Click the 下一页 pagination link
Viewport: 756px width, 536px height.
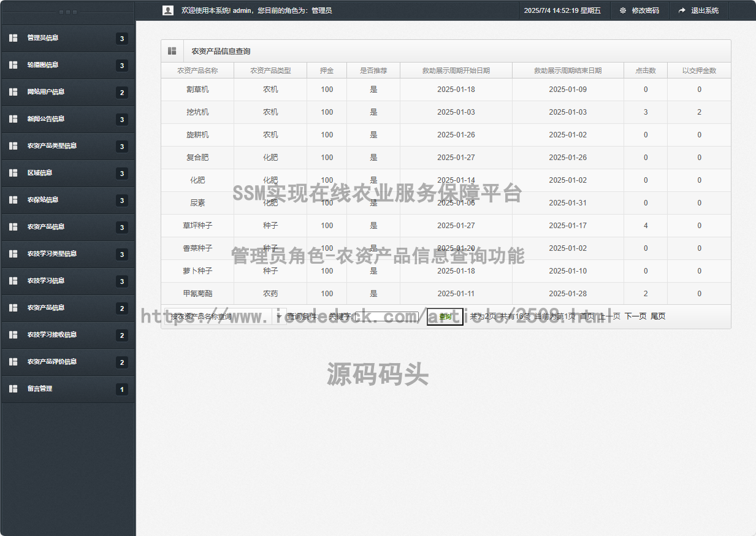pyautogui.click(x=636, y=316)
